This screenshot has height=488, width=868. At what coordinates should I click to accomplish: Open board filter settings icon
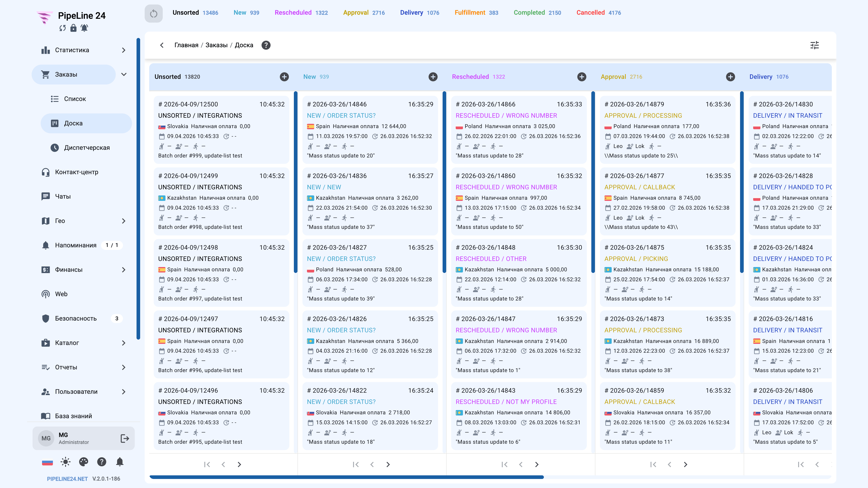pos(814,45)
